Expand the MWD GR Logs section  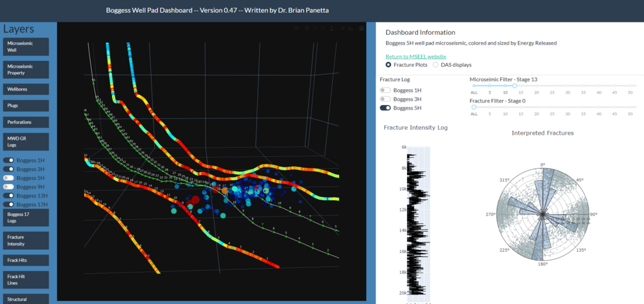click(26, 141)
